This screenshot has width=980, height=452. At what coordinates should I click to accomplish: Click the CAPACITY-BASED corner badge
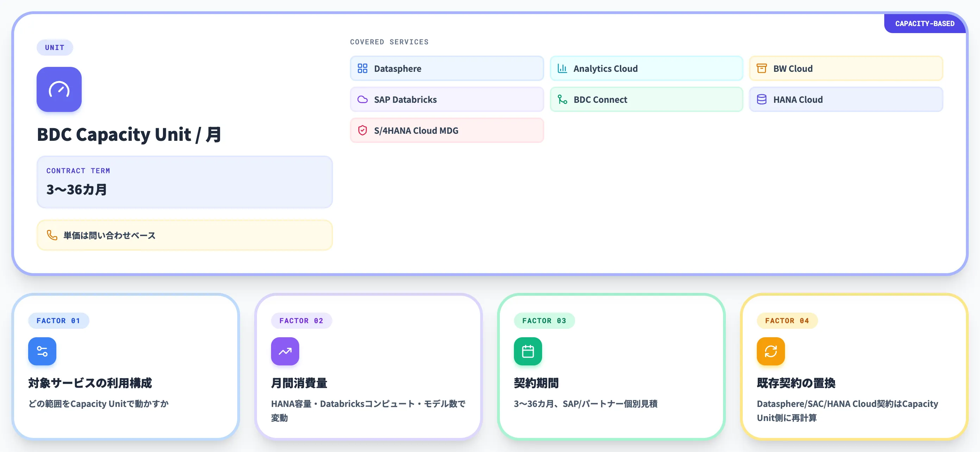tap(924, 24)
